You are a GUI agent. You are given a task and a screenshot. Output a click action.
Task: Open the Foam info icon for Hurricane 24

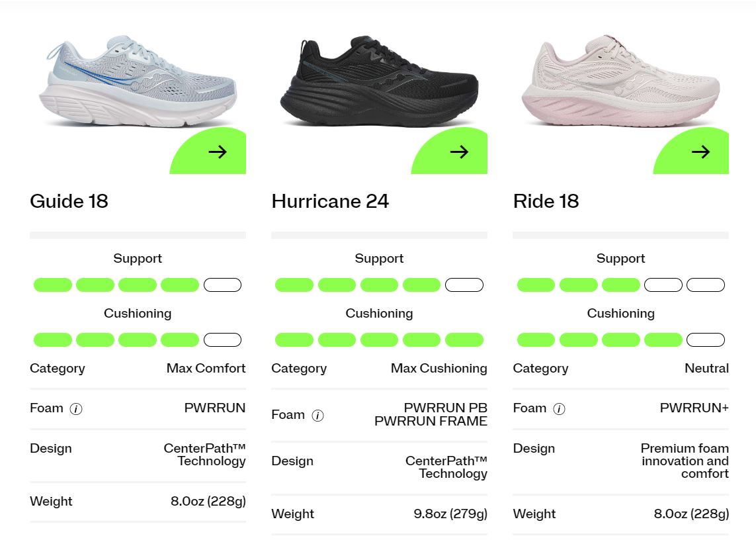[x=317, y=415]
